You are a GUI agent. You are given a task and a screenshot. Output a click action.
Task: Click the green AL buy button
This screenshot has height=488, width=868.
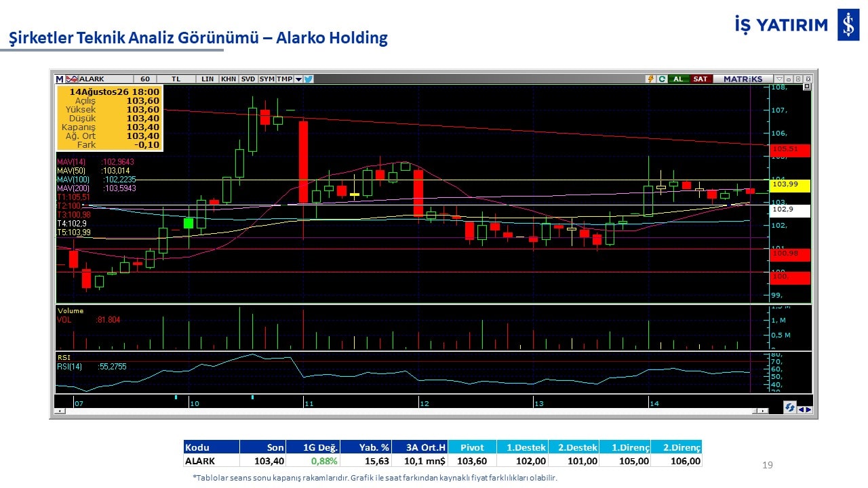click(678, 79)
